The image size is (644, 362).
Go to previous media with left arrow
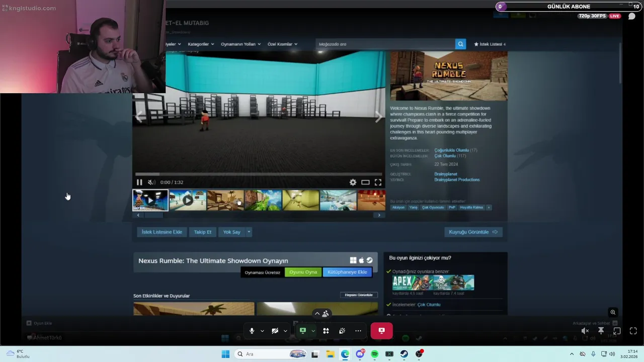click(x=139, y=117)
